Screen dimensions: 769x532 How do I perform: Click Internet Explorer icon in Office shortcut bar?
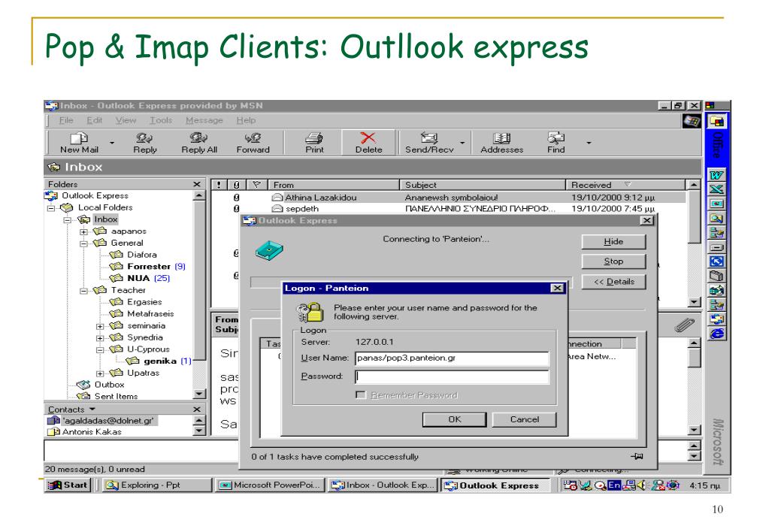(x=716, y=334)
